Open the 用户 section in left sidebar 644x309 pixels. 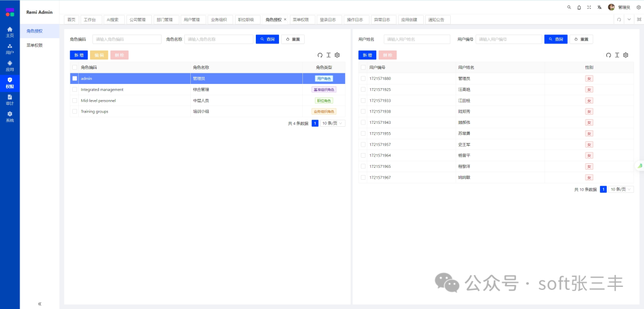[10, 48]
